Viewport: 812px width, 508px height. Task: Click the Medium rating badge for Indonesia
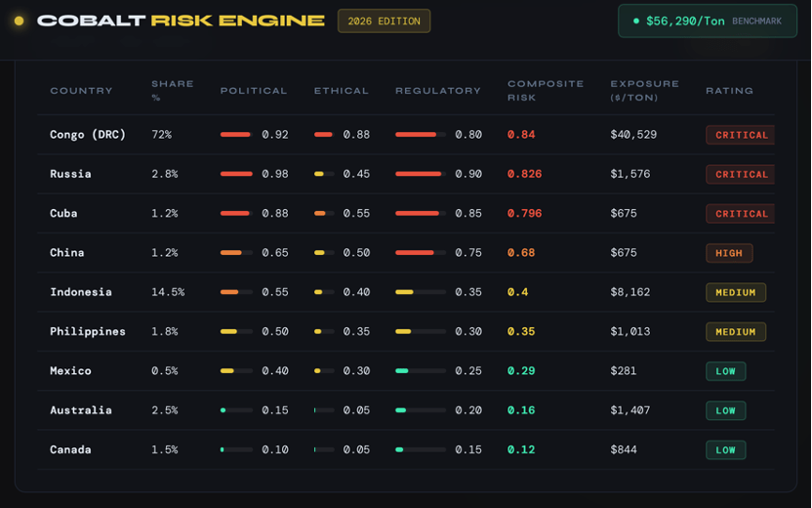(736, 292)
